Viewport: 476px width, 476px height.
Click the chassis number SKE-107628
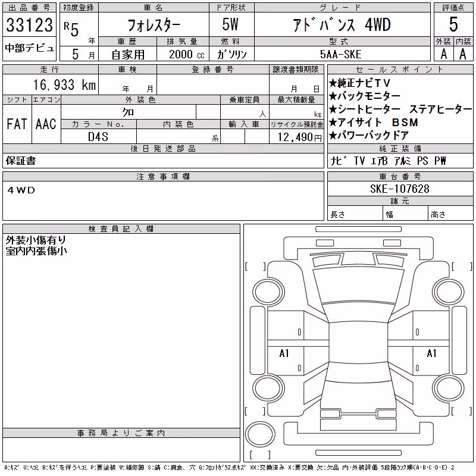(x=399, y=189)
